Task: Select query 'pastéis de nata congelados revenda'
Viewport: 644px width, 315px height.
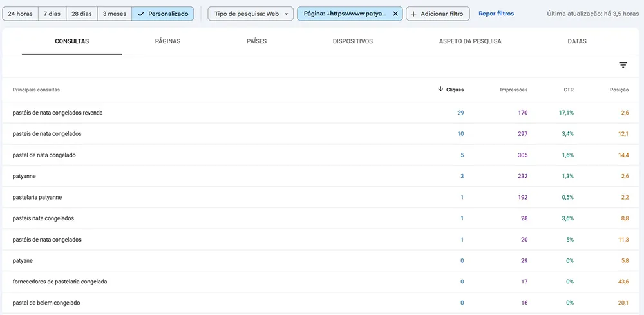Action: point(57,113)
